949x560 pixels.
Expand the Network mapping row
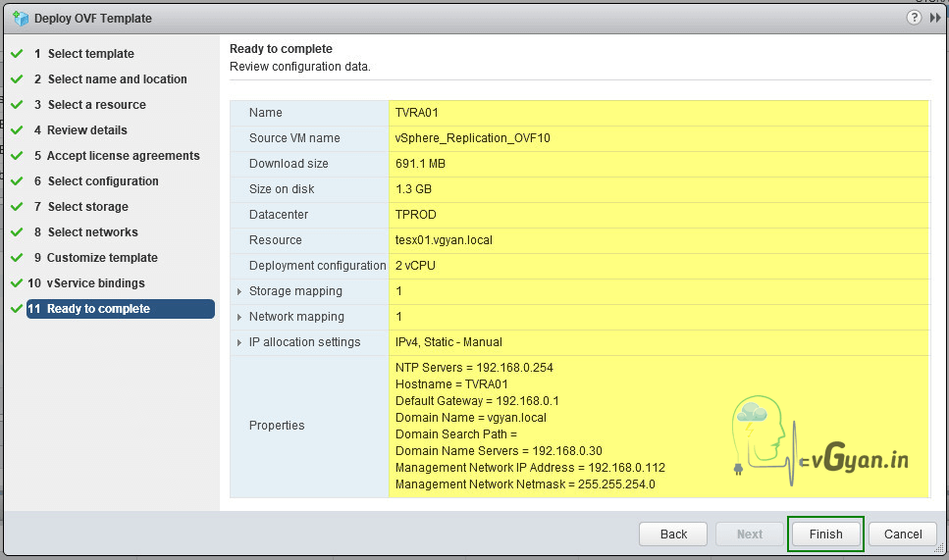(x=239, y=317)
